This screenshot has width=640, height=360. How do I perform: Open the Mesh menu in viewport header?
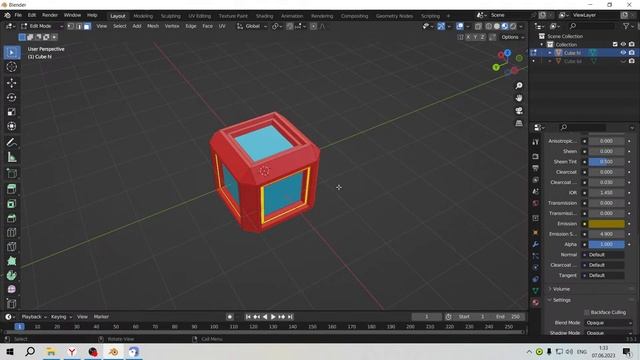[153, 26]
